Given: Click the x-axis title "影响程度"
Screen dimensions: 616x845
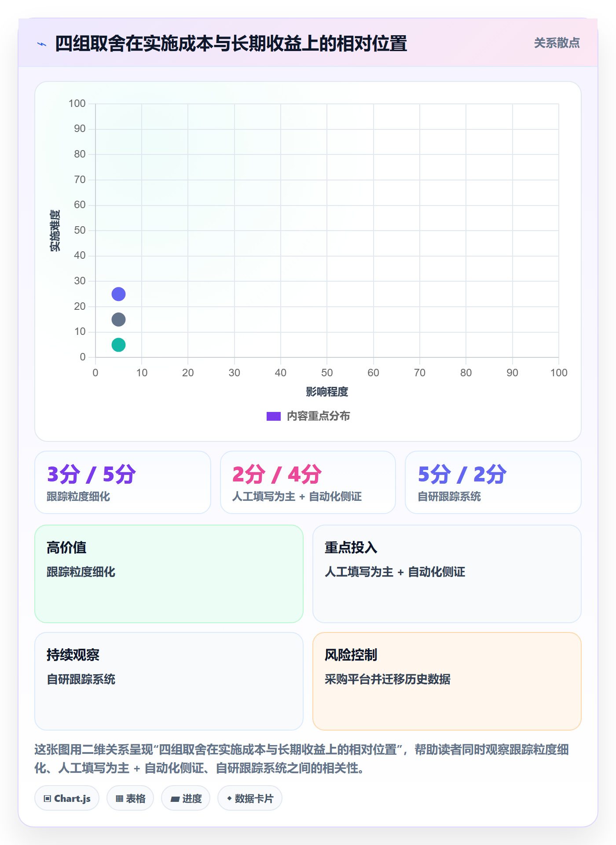Looking at the screenshot, I should tap(327, 392).
